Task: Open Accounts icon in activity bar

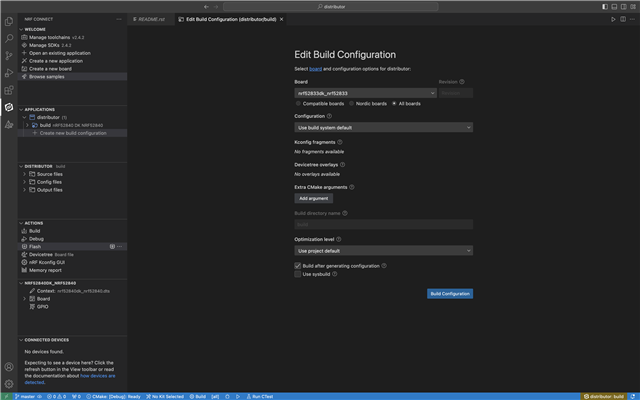Action: click(9, 367)
